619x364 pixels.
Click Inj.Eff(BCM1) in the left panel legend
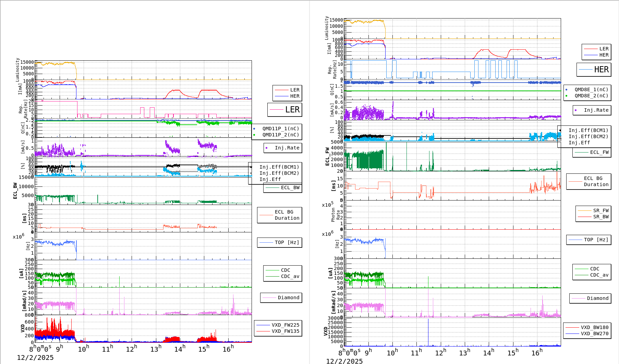pos(279,167)
